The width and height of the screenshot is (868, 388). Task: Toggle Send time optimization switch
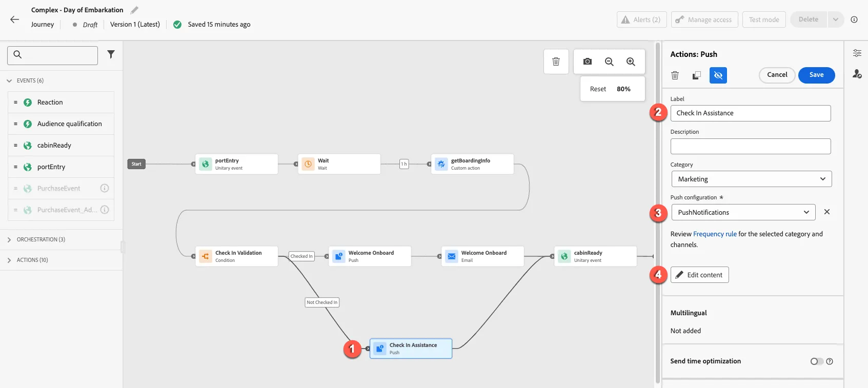[817, 361]
